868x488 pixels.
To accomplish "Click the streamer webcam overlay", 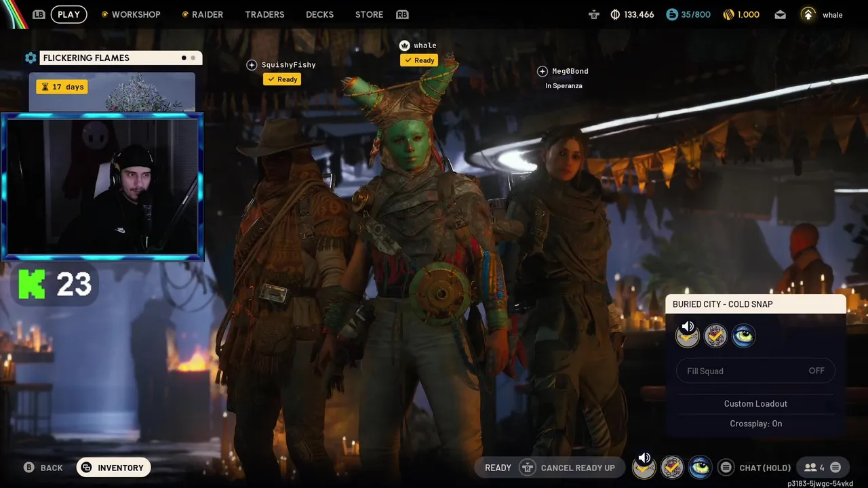I will [102, 186].
